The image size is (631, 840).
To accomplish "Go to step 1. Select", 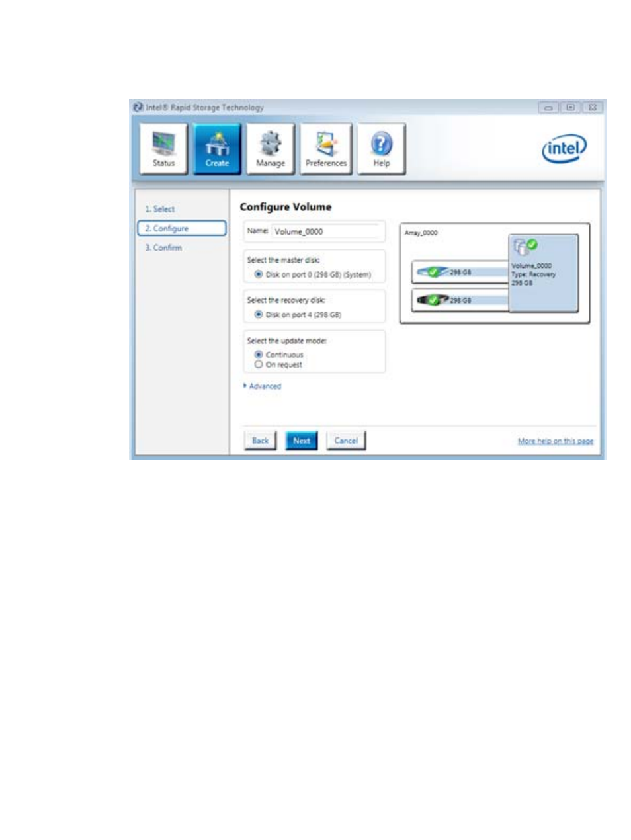I will click(160, 209).
